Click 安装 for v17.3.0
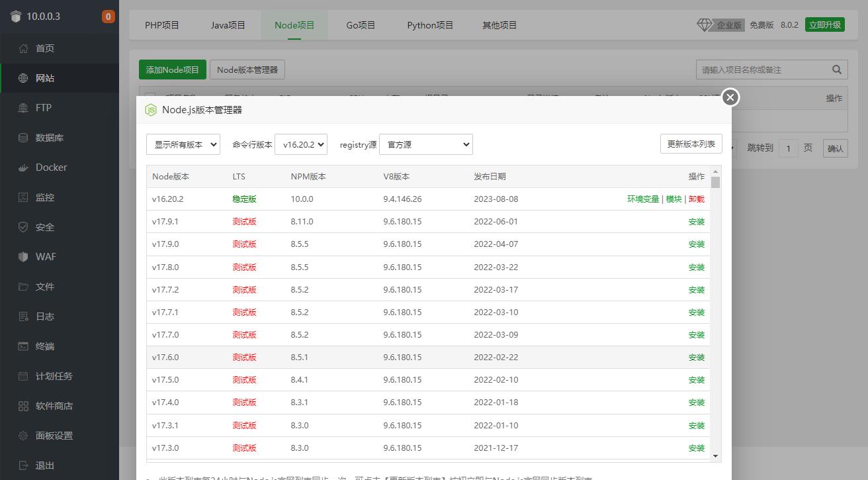868x480 pixels. pos(697,448)
